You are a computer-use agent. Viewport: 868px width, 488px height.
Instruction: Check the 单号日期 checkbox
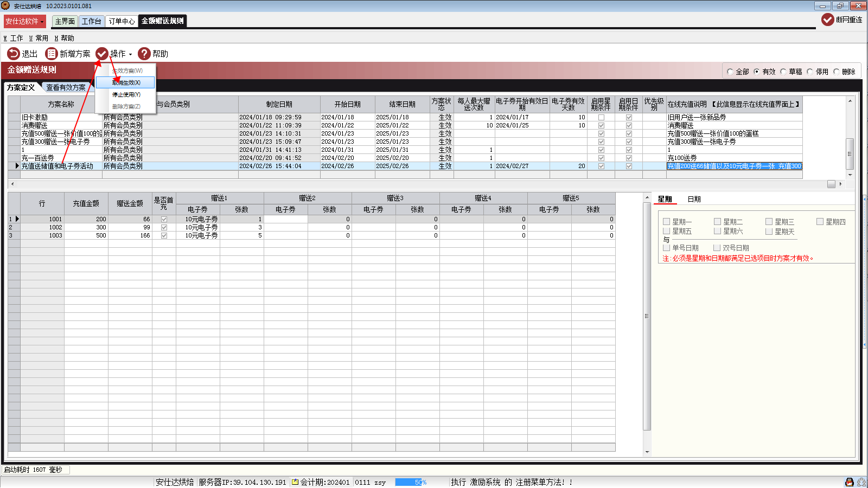click(667, 248)
